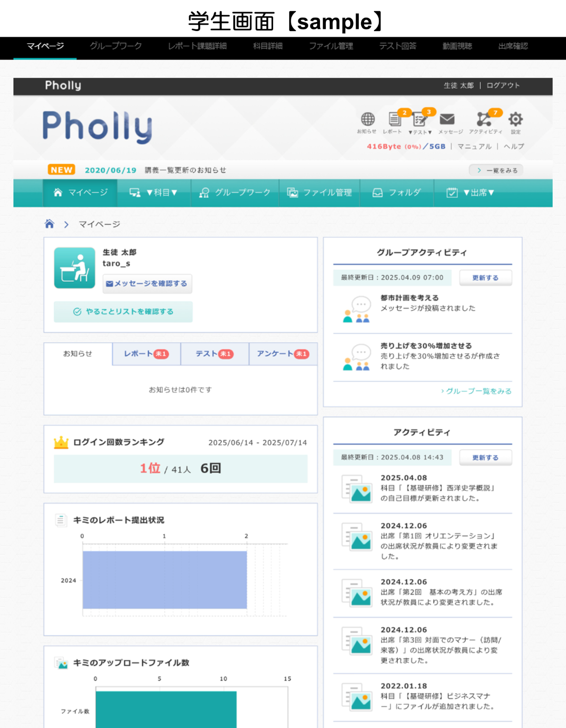Click やることリストを確認する button

pos(123,312)
